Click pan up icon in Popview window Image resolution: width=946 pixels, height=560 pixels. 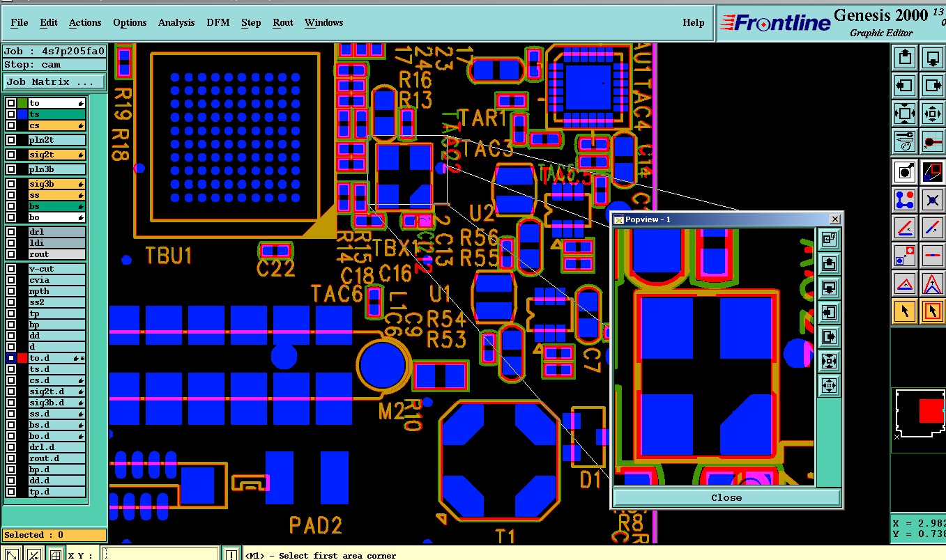coord(829,263)
